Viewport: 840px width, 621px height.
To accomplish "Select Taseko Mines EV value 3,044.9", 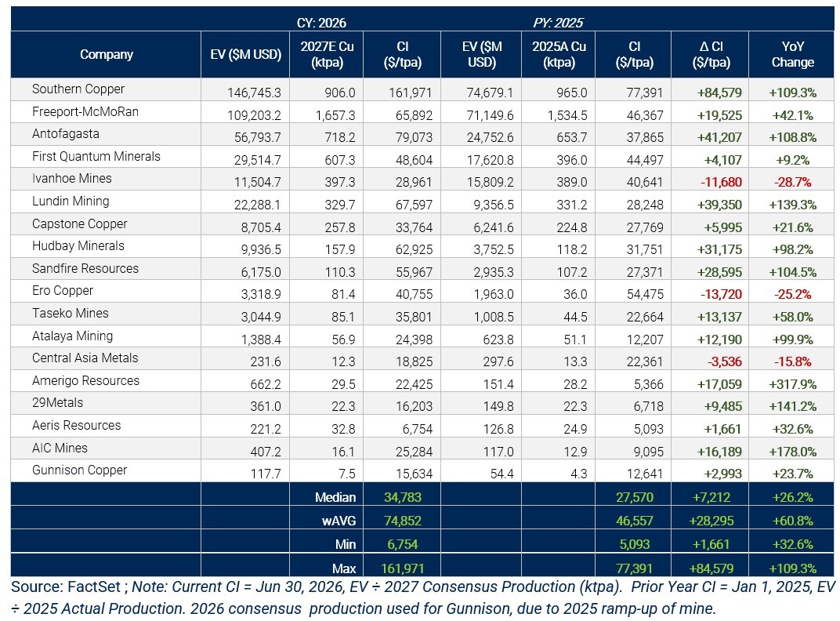I will point(261,317).
